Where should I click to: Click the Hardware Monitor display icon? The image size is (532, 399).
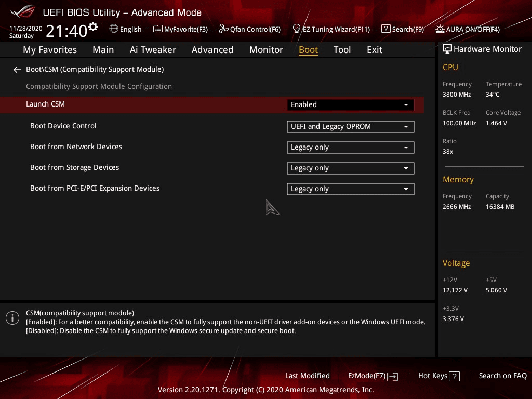[447, 49]
